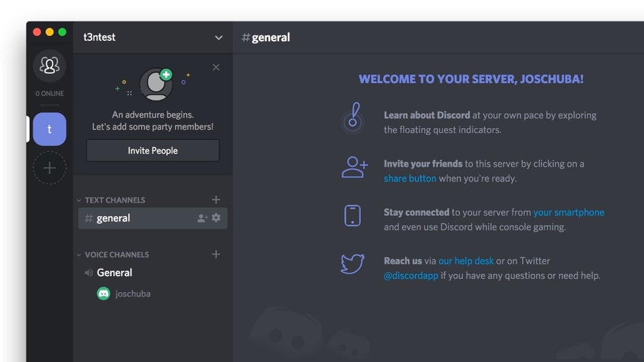
Task: Collapse the Text Channels category
Action: [111, 200]
